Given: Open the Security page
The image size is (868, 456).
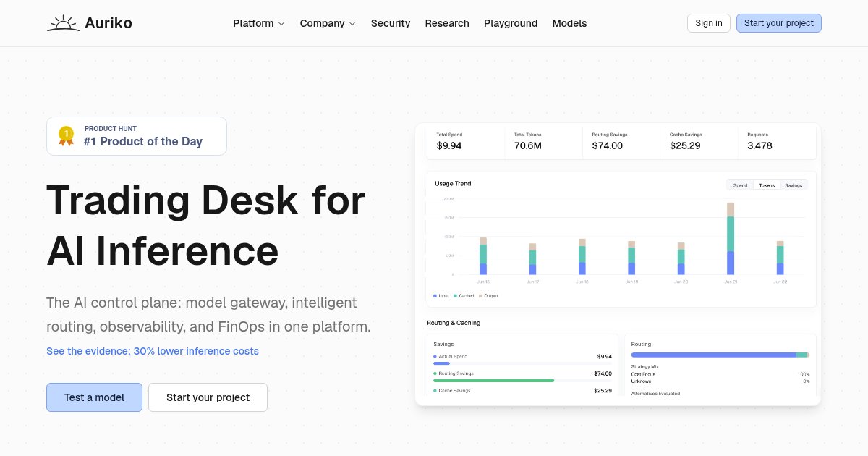Looking at the screenshot, I should tap(391, 23).
